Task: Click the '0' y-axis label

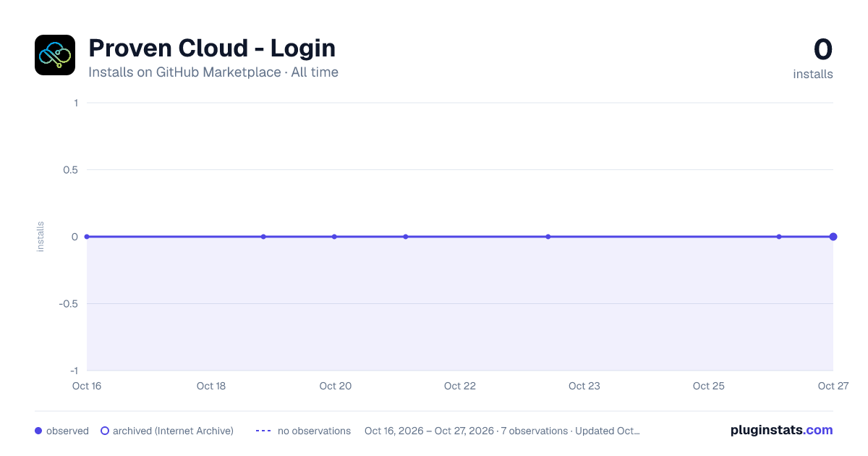Action: click(75, 237)
